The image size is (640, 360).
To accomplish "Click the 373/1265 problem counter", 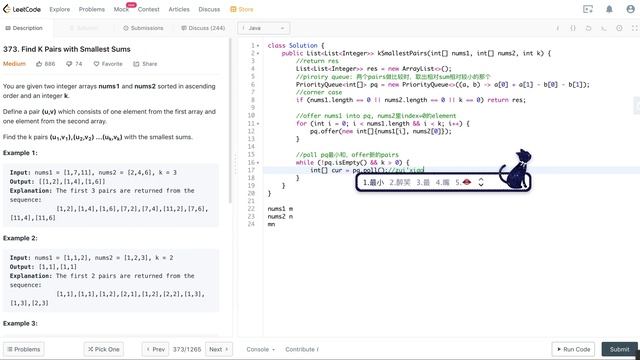I will pos(187,349).
